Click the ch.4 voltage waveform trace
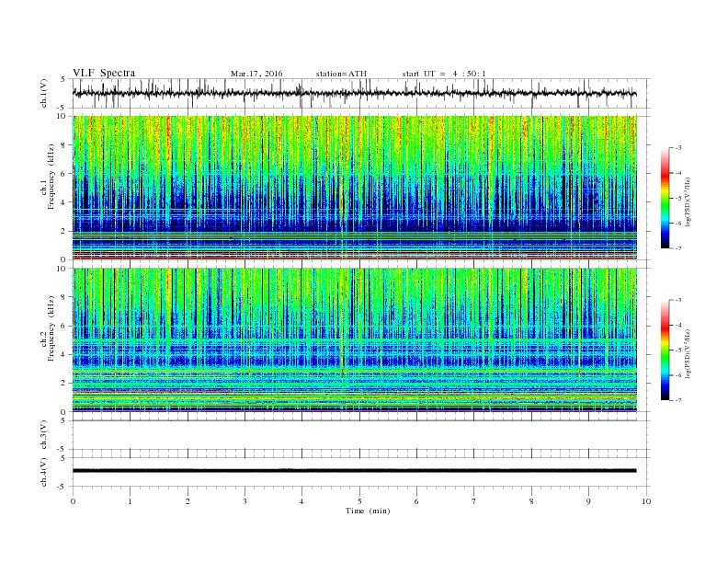 coord(354,471)
